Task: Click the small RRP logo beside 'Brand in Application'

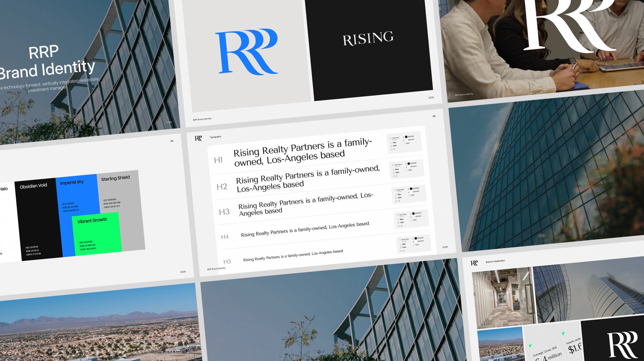Action: tap(474, 263)
